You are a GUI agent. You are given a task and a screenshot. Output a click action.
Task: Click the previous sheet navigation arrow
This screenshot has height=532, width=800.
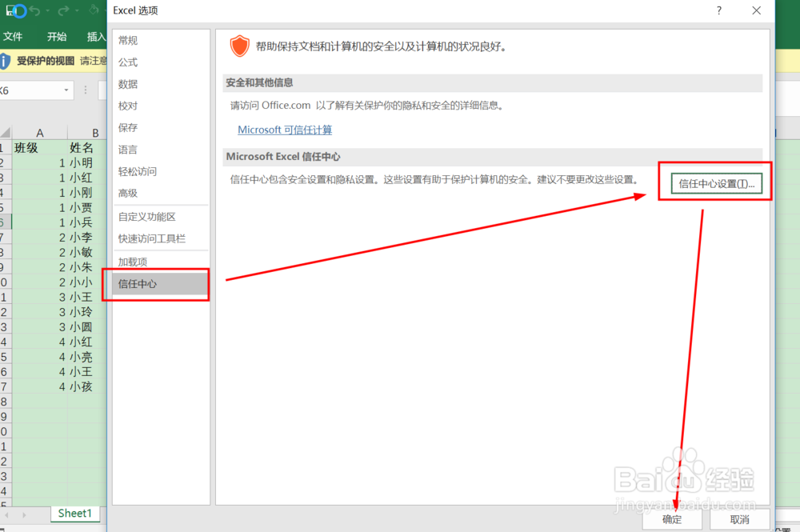tap(8, 514)
